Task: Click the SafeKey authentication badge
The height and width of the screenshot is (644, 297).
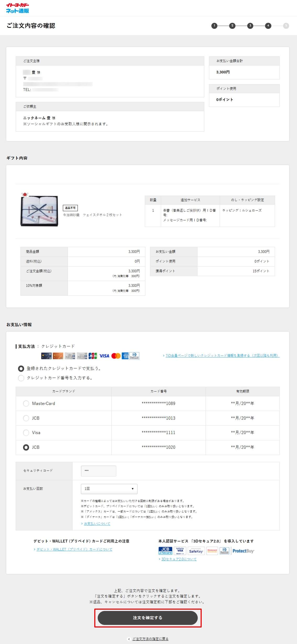Action: pyautogui.click(x=196, y=551)
